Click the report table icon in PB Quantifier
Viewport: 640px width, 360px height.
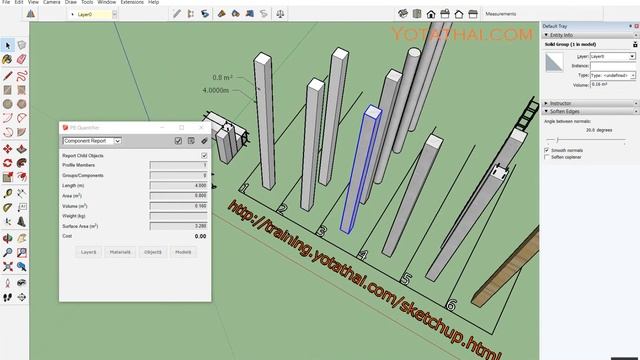click(191, 141)
